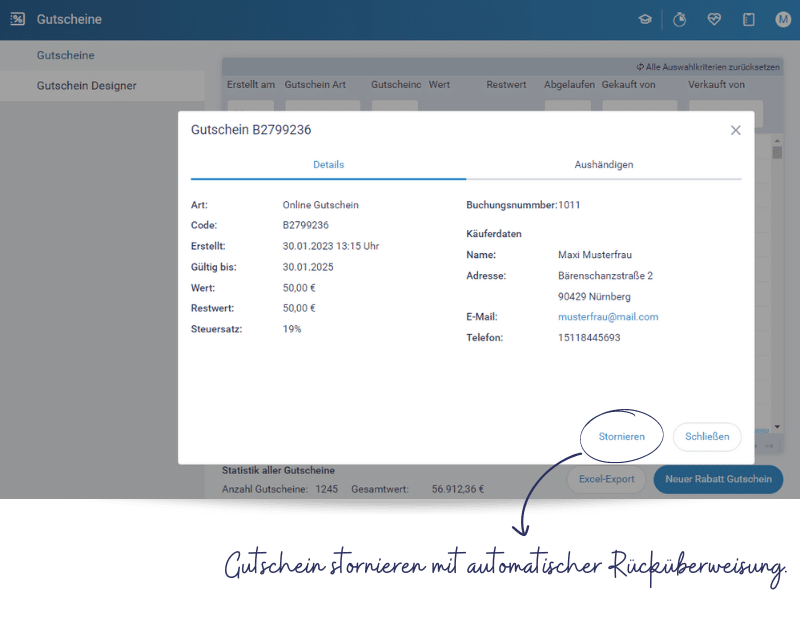Screen dimensions: 800x632
Task: Click the Online Gutschein type value
Action: point(320,205)
